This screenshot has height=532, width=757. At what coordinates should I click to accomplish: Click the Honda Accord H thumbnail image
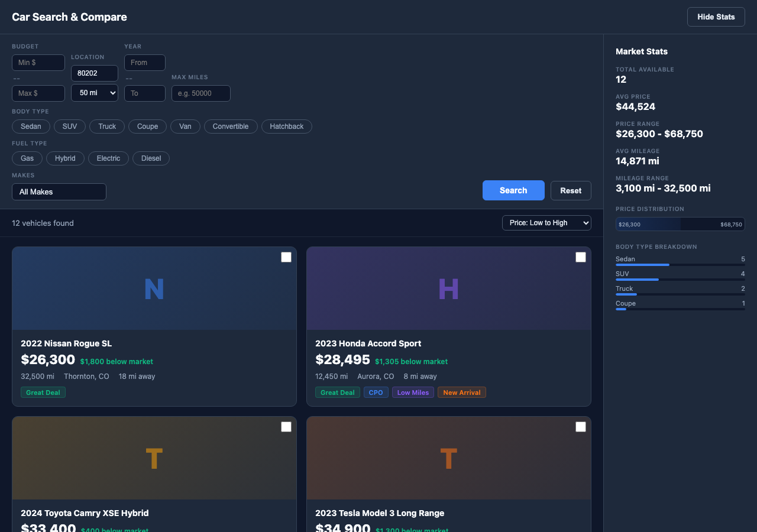click(x=449, y=288)
